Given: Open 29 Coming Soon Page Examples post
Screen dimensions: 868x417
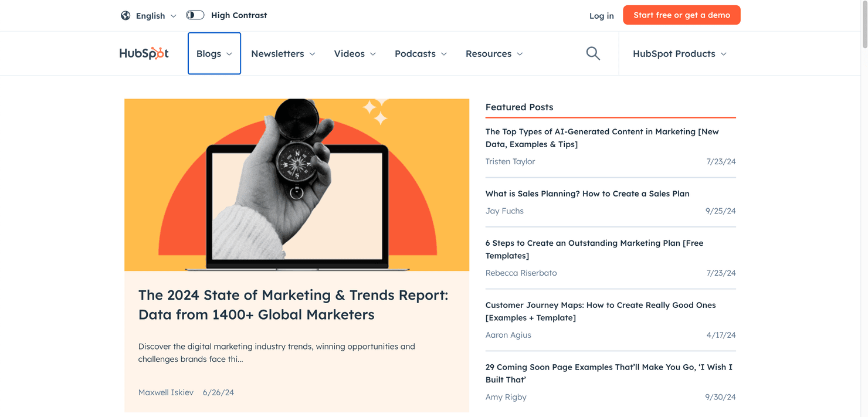Looking at the screenshot, I should point(609,374).
